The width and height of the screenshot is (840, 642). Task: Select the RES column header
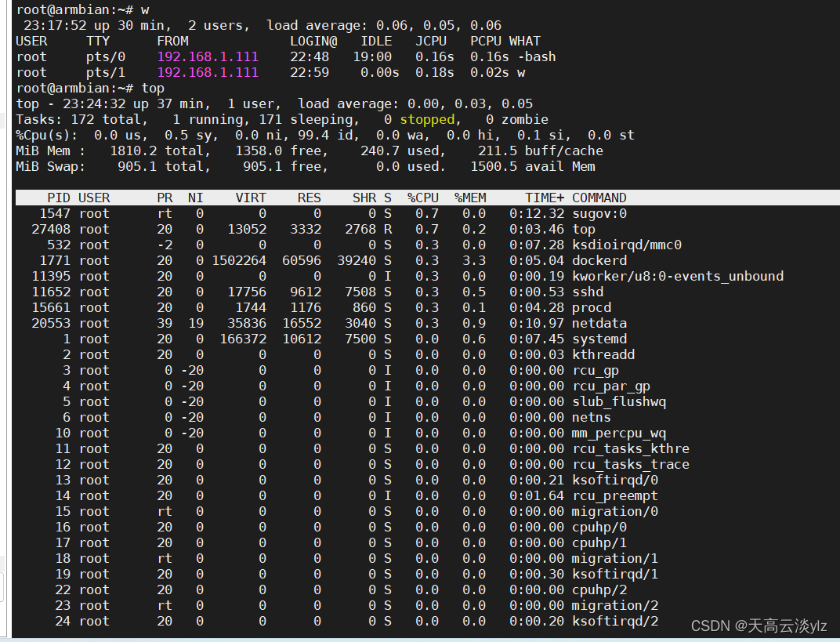pos(309,198)
